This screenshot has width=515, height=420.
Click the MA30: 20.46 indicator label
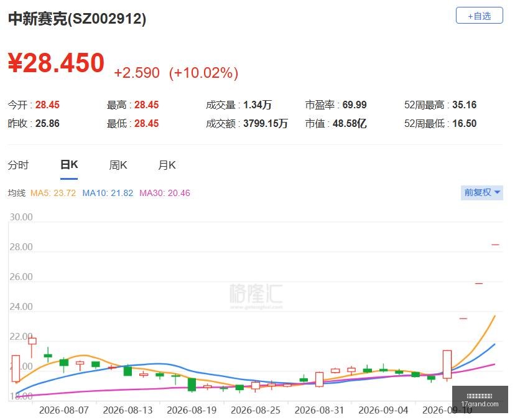pos(165,193)
